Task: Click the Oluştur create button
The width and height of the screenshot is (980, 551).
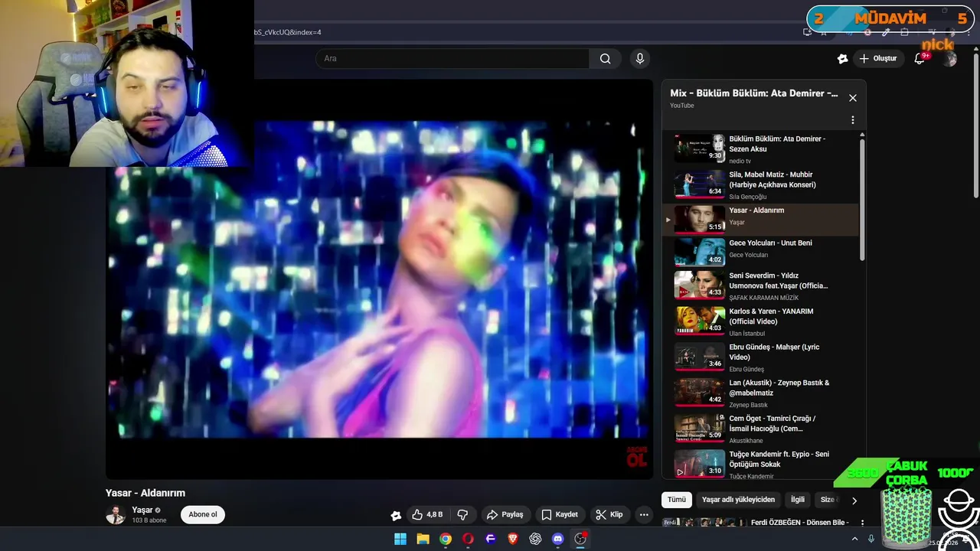Action: 877,59
